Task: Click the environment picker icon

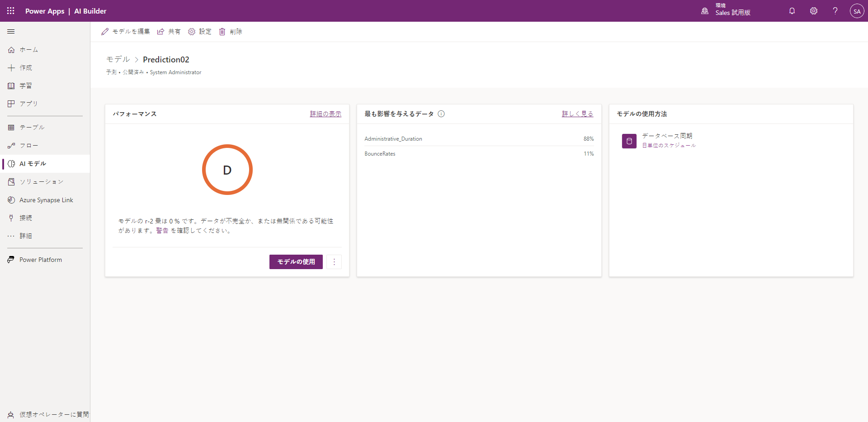Action: [705, 11]
